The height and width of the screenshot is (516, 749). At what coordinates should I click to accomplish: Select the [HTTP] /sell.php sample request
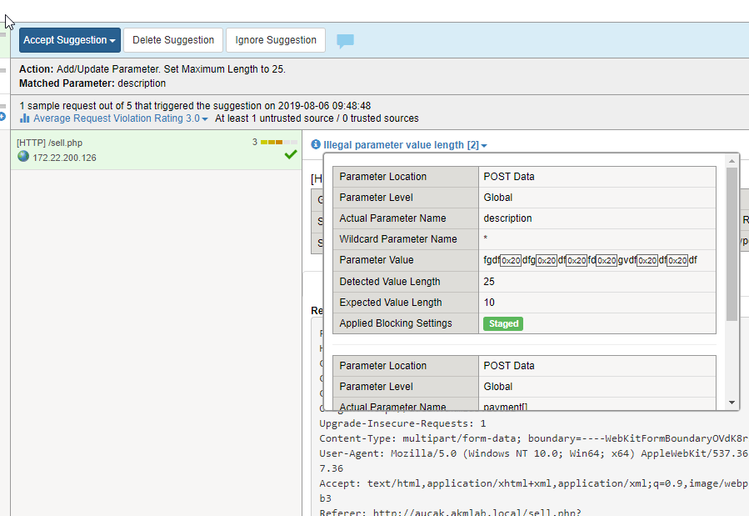point(156,150)
